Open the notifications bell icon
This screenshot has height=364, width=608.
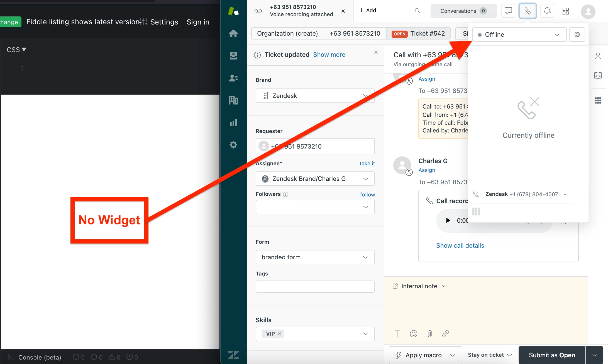click(x=547, y=11)
